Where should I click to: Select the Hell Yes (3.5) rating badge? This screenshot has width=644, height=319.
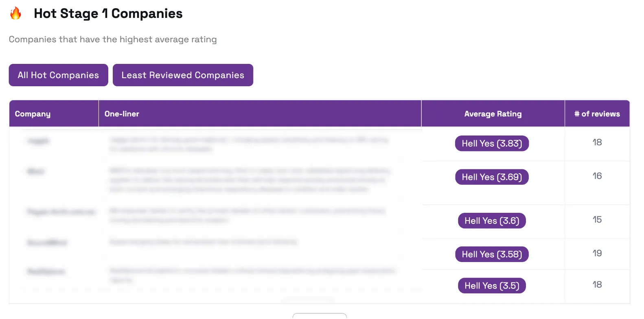(492, 286)
